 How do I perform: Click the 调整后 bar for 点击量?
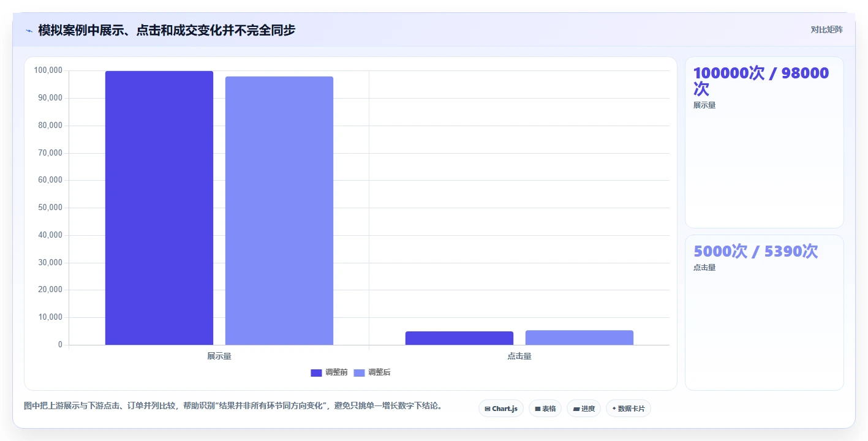pyautogui.click(x=579, y=337)
